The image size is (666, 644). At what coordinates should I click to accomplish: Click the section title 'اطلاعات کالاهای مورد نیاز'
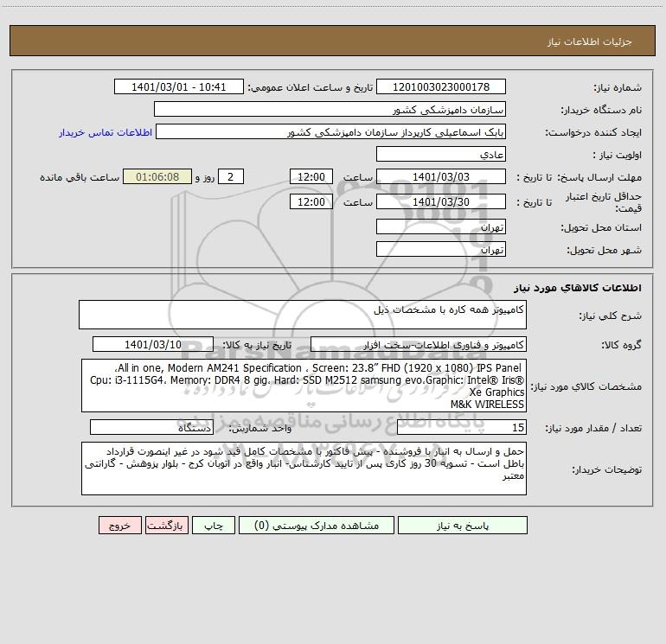[x=578, y=288]
